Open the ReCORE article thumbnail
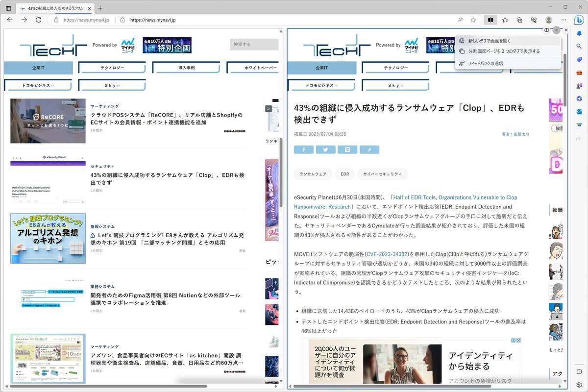Viewport: 588px width, 392px height. pos(48,121)
